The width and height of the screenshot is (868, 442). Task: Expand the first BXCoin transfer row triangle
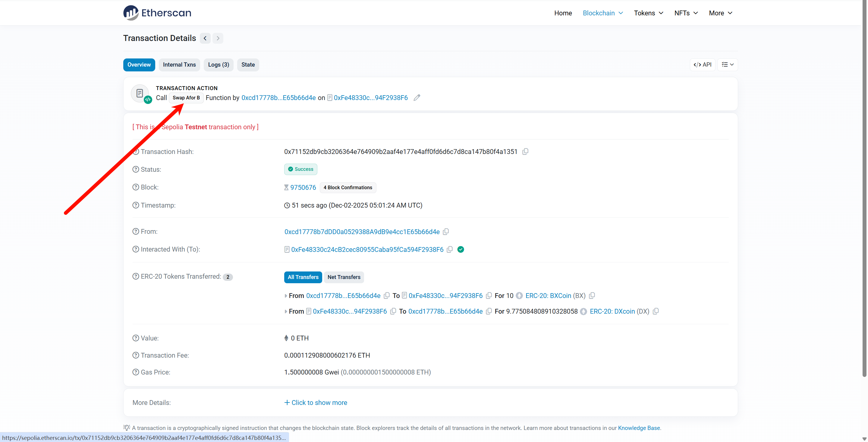click(286, 296)
